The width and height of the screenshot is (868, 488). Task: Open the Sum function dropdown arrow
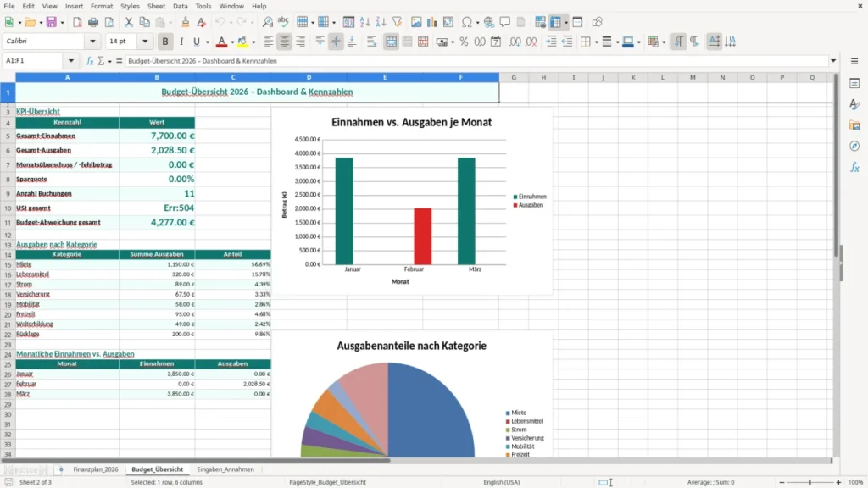pos(109,61)
